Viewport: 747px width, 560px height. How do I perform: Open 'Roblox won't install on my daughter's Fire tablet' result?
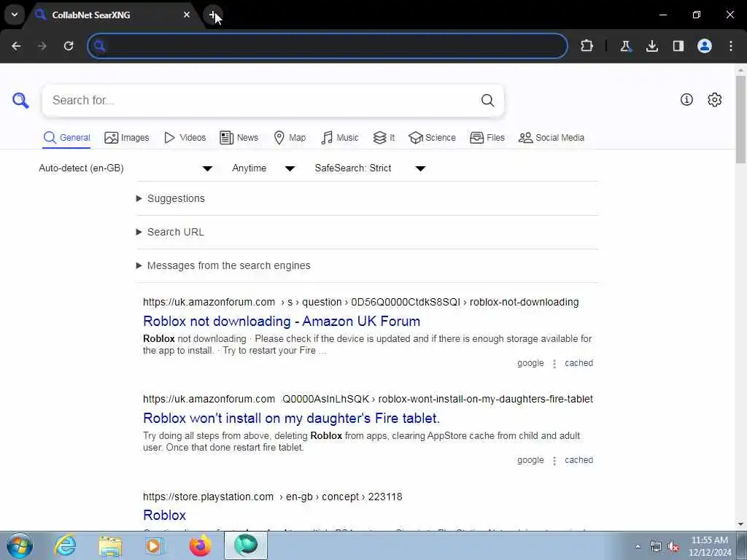pyautogui.click(x=291, y=418)
